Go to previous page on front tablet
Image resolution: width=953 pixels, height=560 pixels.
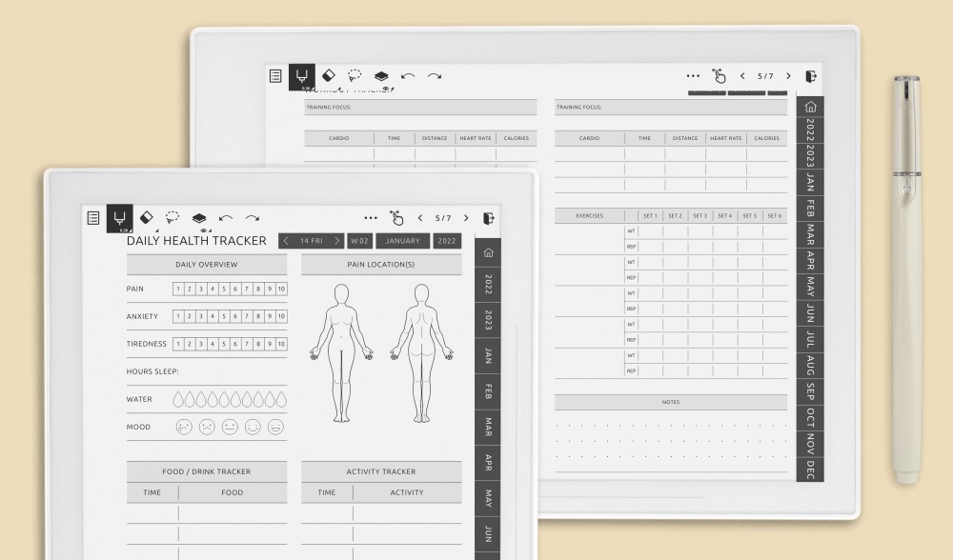(x=420, y=218)
